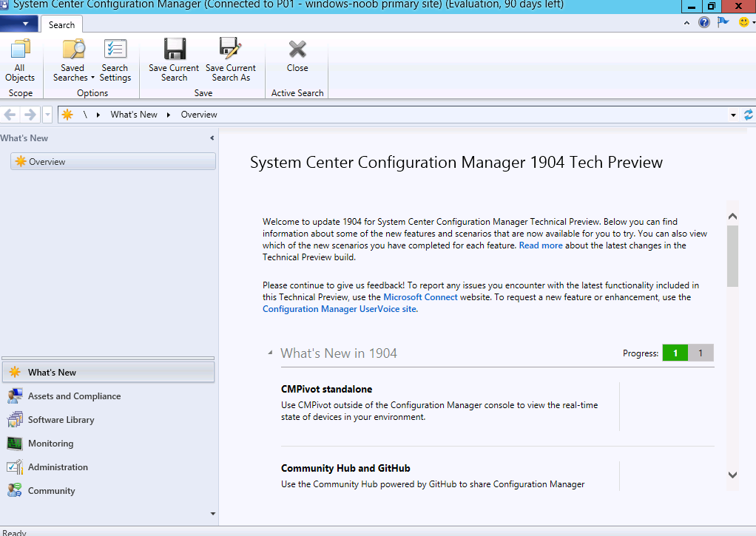This screenshot has height=536, width=756.
Task: Click the grey progress box showing 1
Action: [701, 353]
